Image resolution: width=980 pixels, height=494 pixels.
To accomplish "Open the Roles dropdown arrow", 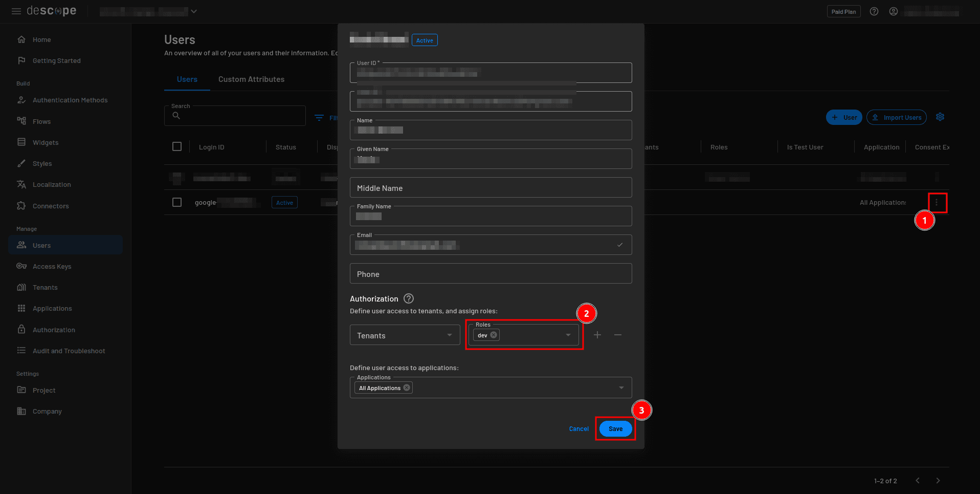I will [x=568, y=335].
